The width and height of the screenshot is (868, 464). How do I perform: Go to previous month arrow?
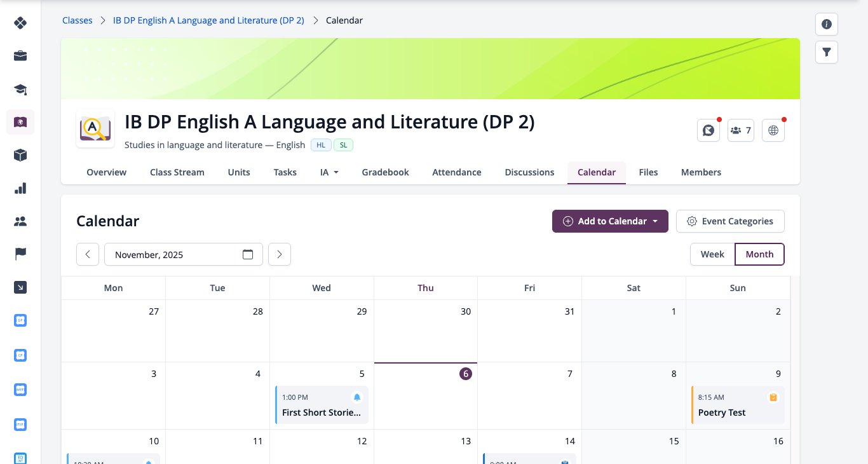(x=88, y=254)
